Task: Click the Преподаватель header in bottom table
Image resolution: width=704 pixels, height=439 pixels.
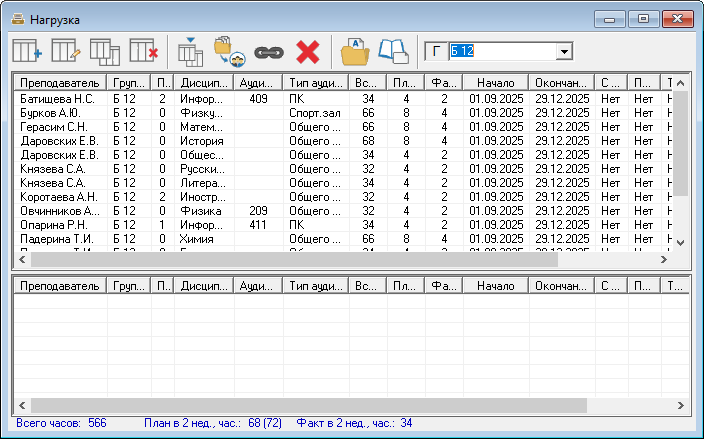Action: 59,285
